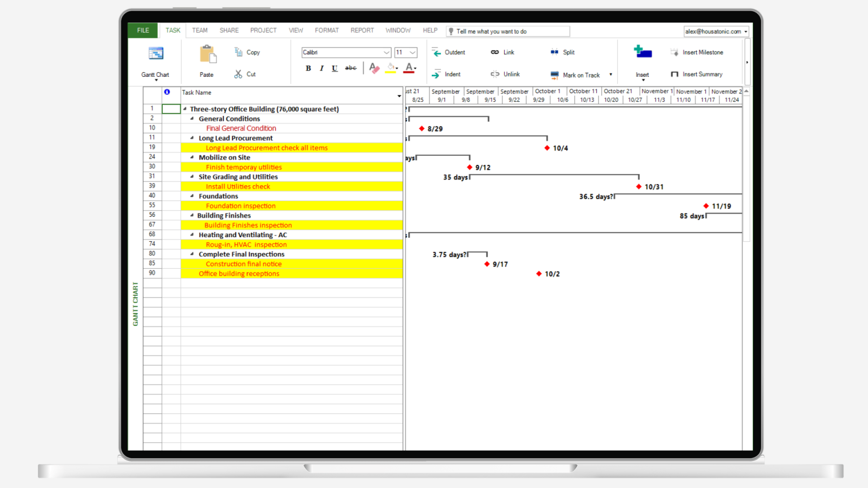Screen dimensions: 868x488
Task: Switch to the PROJECT ribbon tab
Action: pyautogui.click(x=263, y=30)
